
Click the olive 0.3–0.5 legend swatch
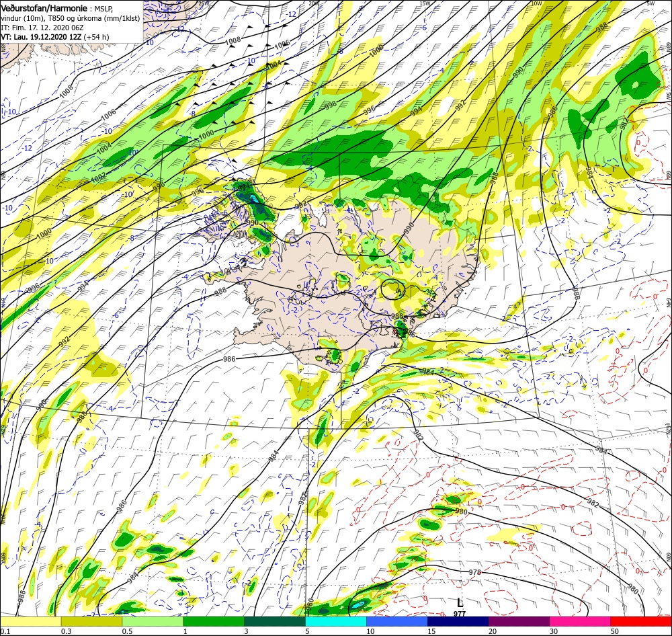(91, 621)
